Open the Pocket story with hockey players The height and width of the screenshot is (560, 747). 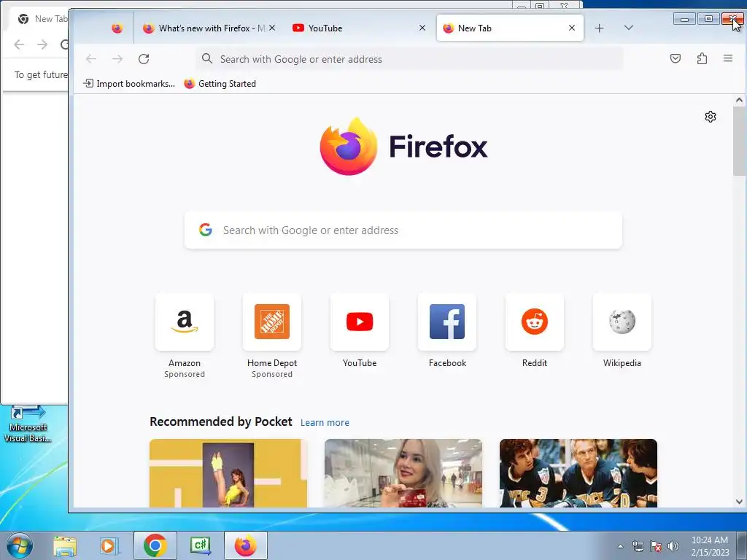tap(578, 472)
